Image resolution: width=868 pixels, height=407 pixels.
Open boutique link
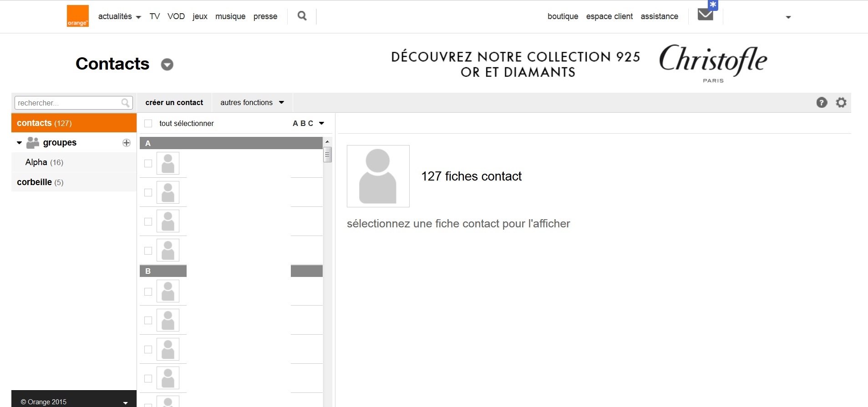tap(563, 16)
